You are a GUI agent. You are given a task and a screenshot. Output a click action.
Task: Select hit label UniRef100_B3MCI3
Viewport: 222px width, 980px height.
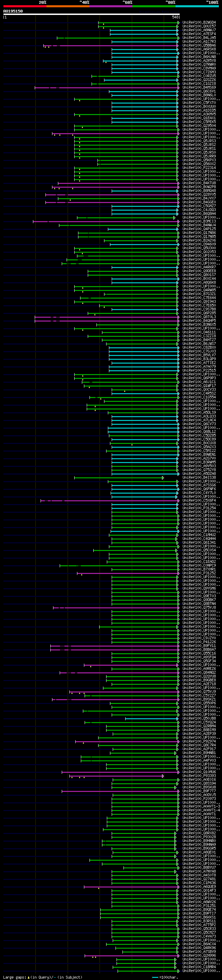pos(199,221)
